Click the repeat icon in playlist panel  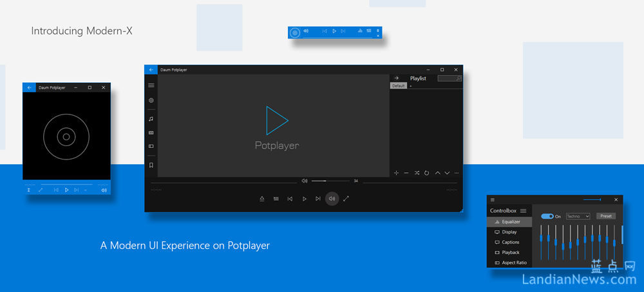tap(426, 173)
